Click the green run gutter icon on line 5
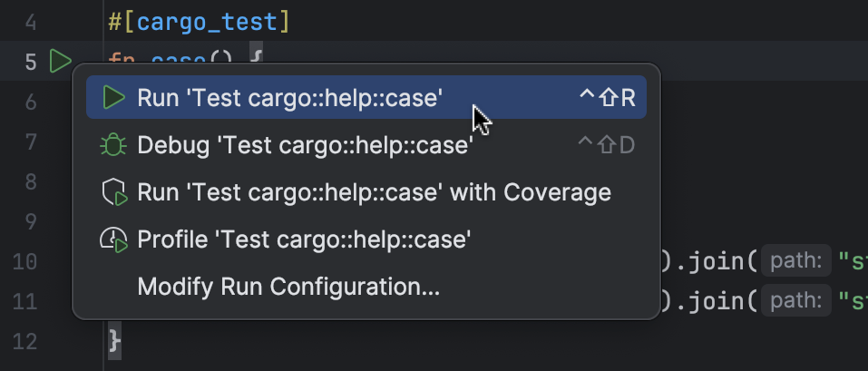The height and width of the screenshot is (371, 868). pos(60,62)
